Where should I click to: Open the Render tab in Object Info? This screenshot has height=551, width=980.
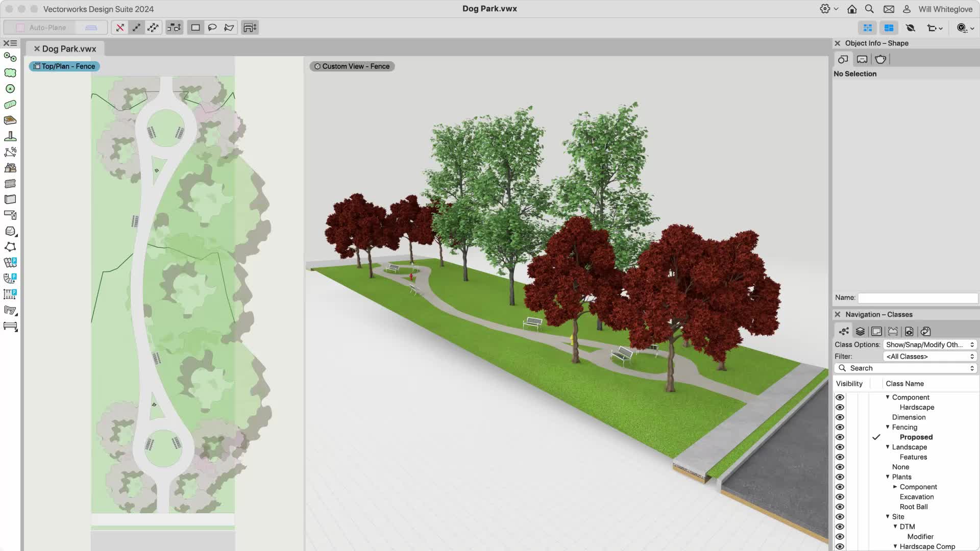[x=880, y=59]
